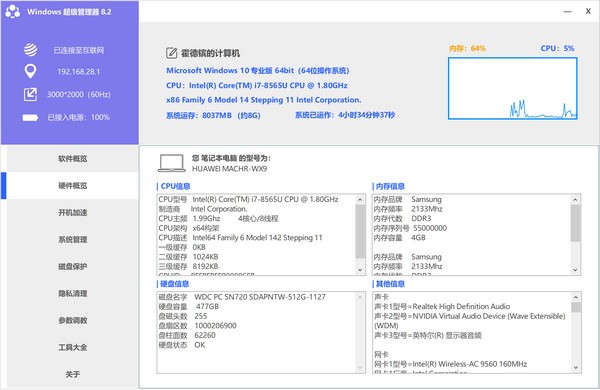
Task: Click the 其他信息 scrollbar thumb
Action: point(576,307)
